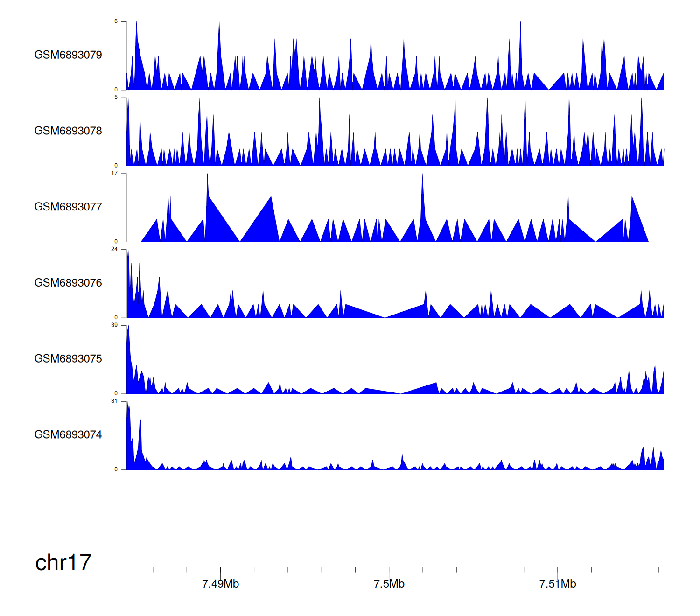The image size is (700, 616).
Task: Select the GSM6893074 track name
Action: [x=68, y=435]
